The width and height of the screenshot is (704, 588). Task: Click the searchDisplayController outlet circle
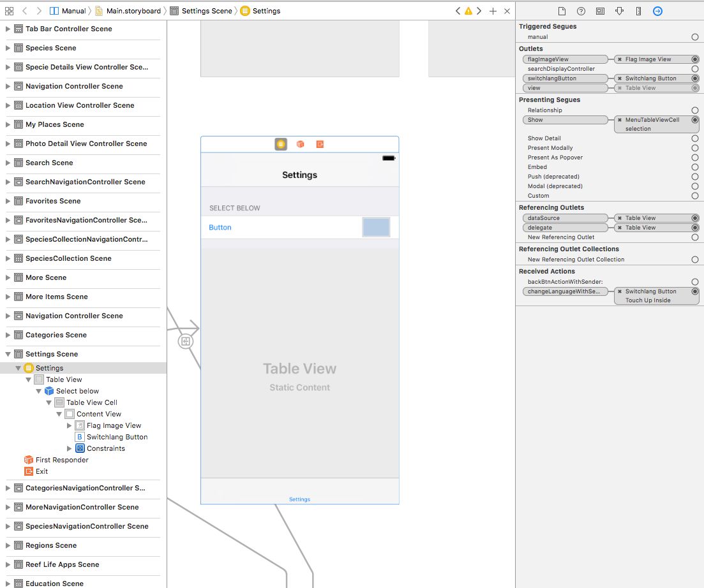(x=695, y=69)
